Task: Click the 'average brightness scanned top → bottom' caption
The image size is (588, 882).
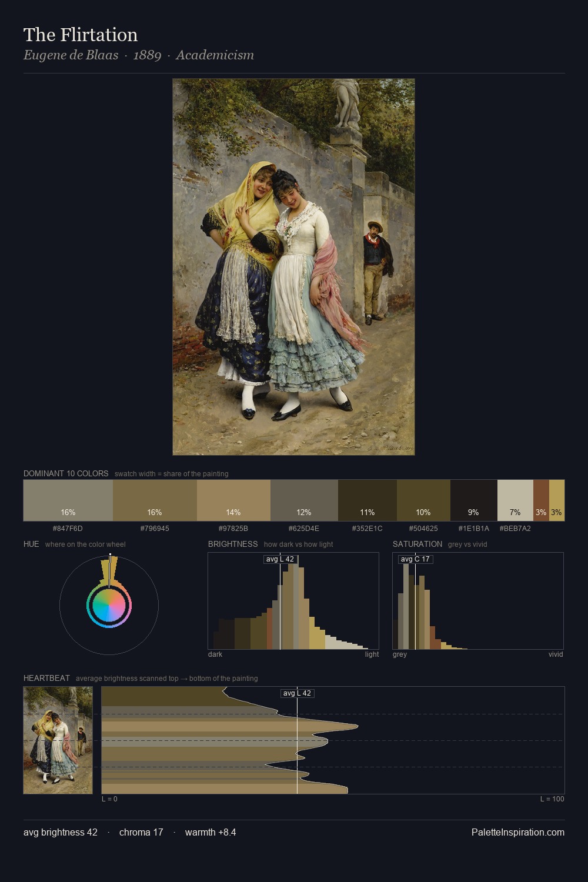Action: click(167, 679)
